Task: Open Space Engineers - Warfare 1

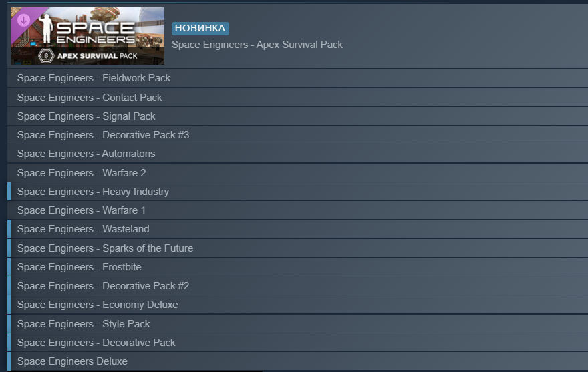Action: pos(298,210)
